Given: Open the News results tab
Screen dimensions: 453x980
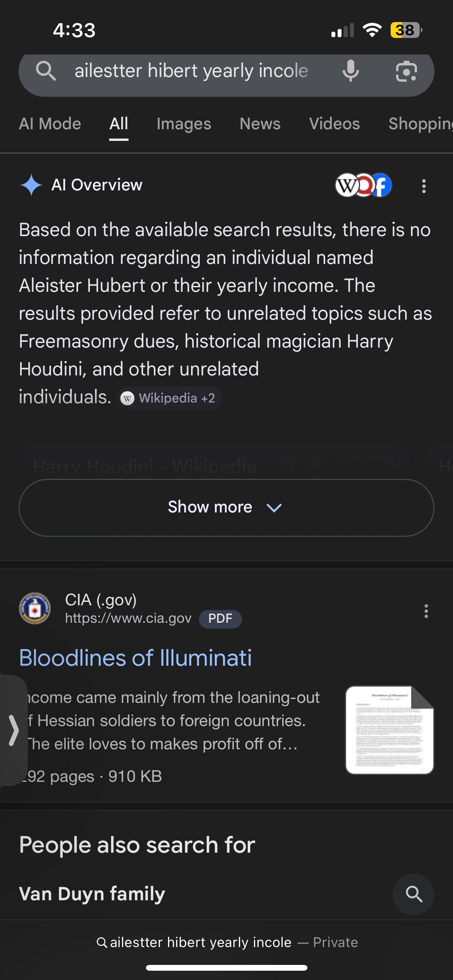Looking at the screenshot, I should click(260, 124).
